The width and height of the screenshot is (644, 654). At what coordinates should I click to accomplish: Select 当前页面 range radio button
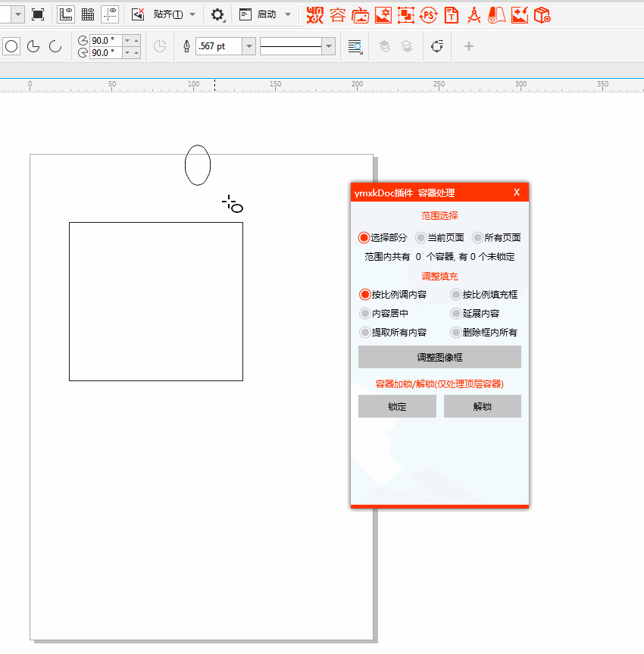point(420,238)
